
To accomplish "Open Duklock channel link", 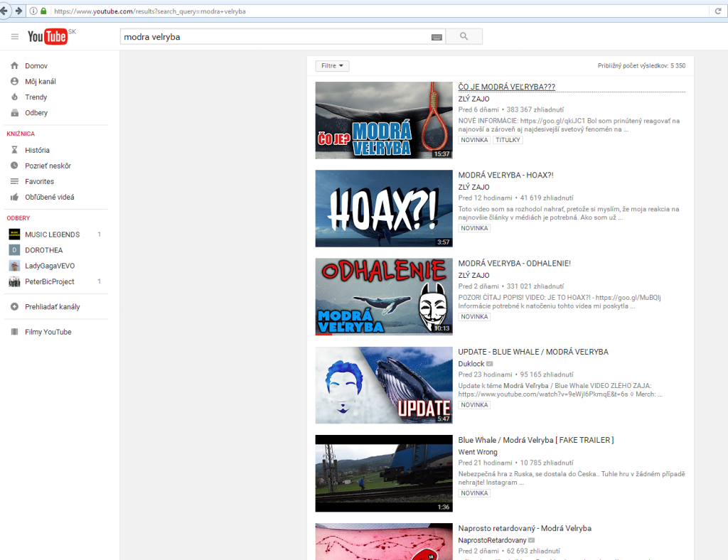I will tap(471, 364).
